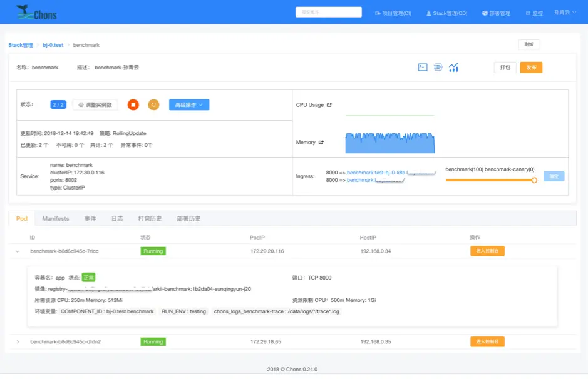
Task: Switch to the 部署历史 tab
Action: click(188, 219)
